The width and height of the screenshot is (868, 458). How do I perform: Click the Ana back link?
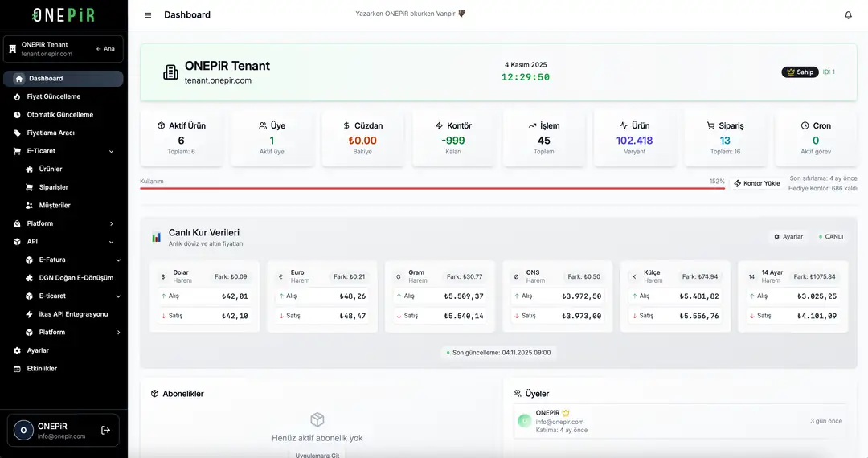pyautogui.click(x=105, y=49)
